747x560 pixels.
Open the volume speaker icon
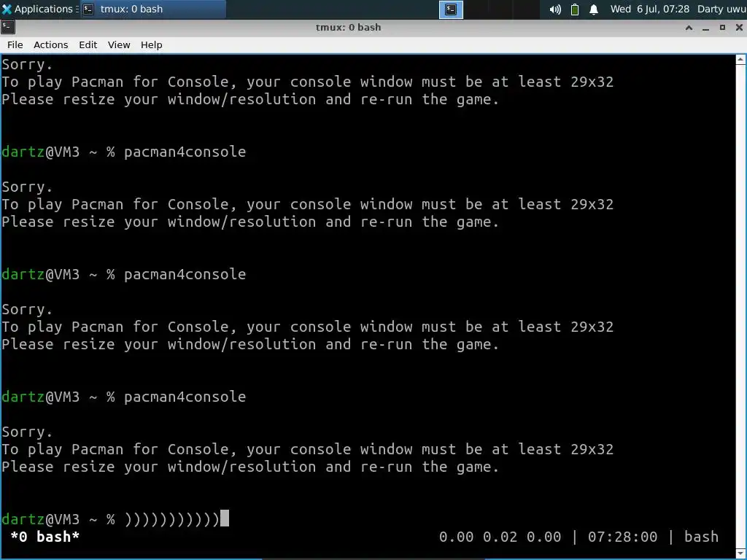[x=555, y=9]
